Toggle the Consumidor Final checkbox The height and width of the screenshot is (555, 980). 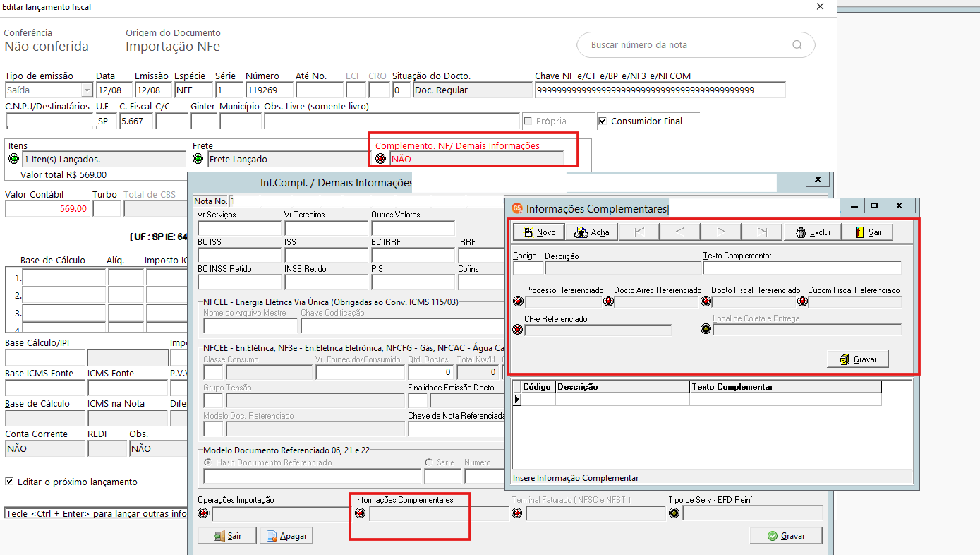coord(603,121)
